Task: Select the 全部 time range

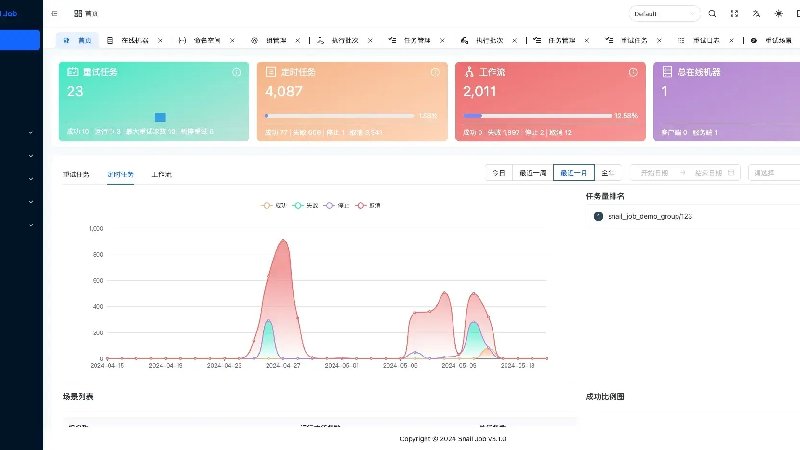Action: 608,172
